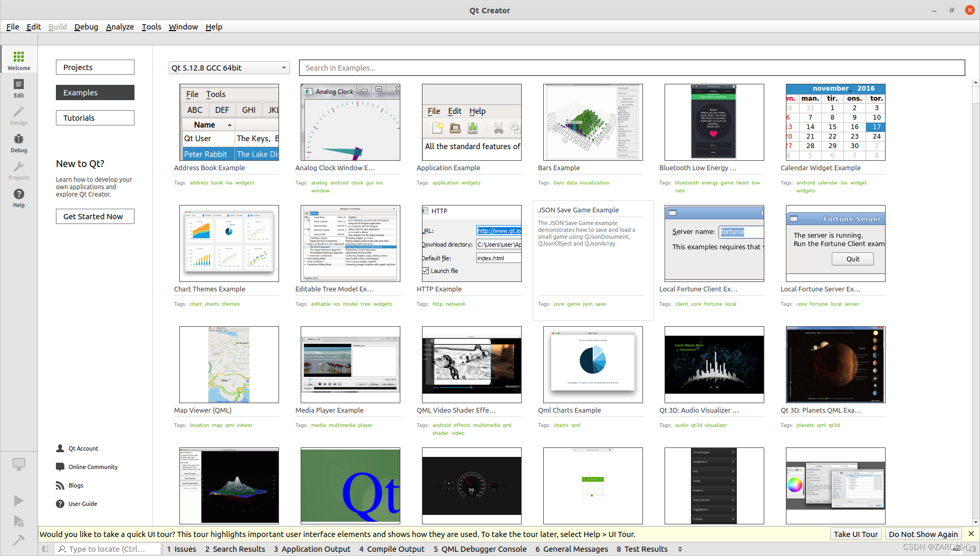
Task: Click the User Guide question icon
Action: (60, 504)
